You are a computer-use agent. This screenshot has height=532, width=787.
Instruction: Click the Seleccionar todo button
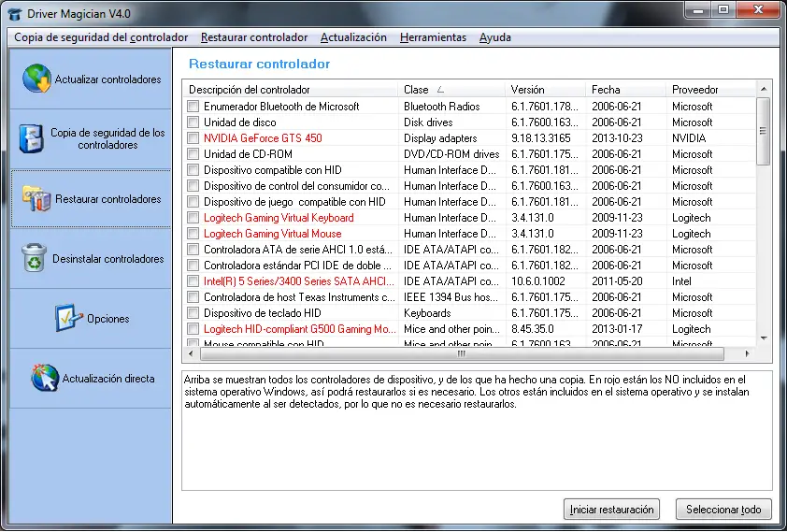click(x=723, y=510)
